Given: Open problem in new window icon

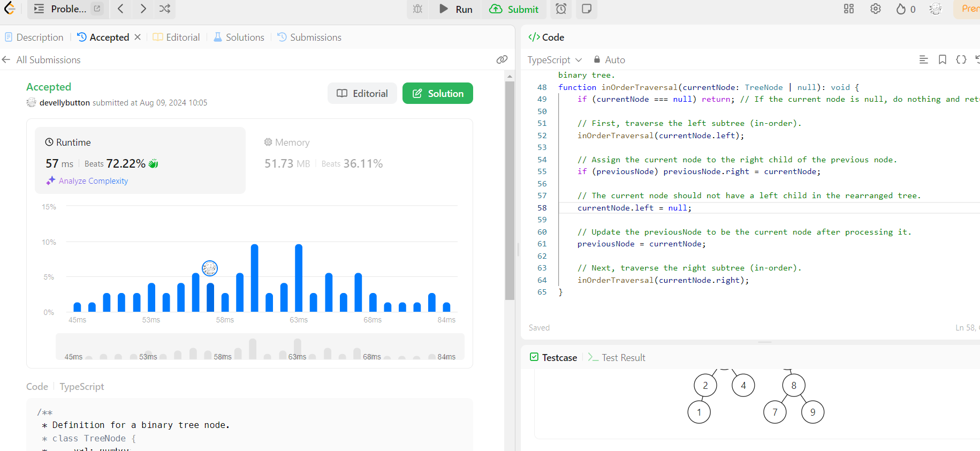Looking at the screenshot, I should [x=97, y=9].
